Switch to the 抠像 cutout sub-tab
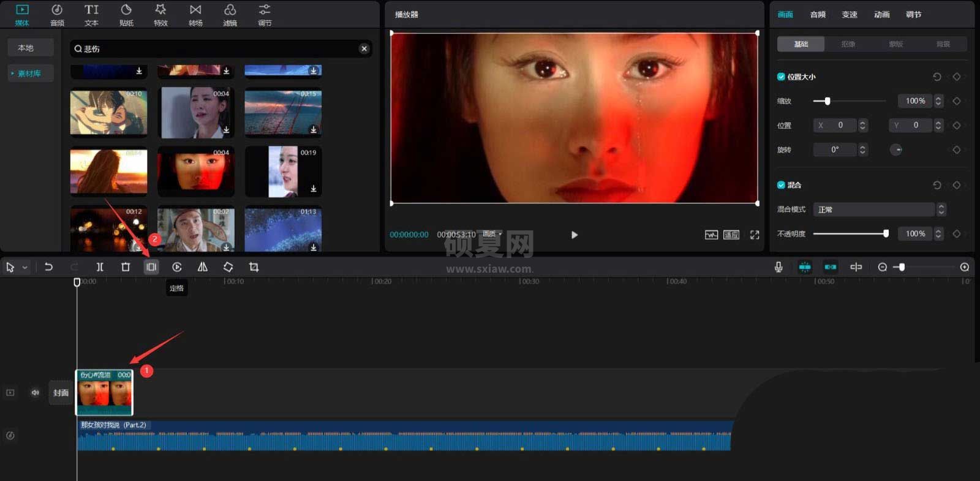Viewport: 980px width, 481px height. coord(848,44)
